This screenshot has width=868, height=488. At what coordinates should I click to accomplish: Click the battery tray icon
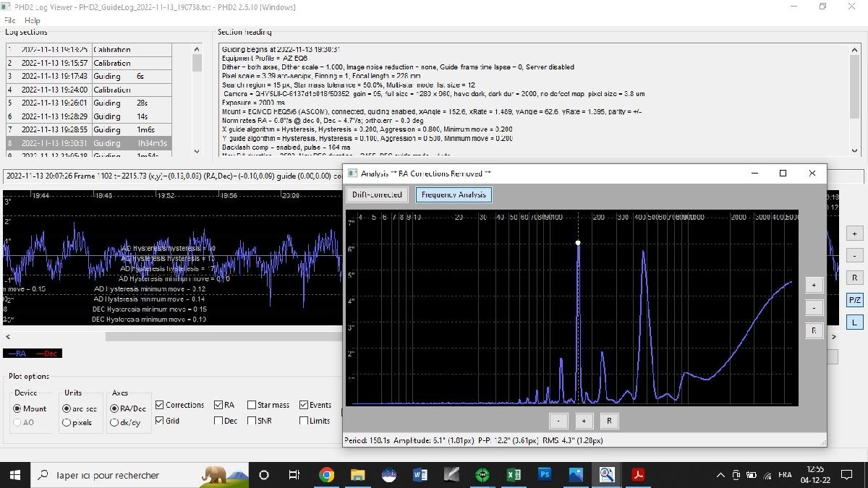click(751, 475)
